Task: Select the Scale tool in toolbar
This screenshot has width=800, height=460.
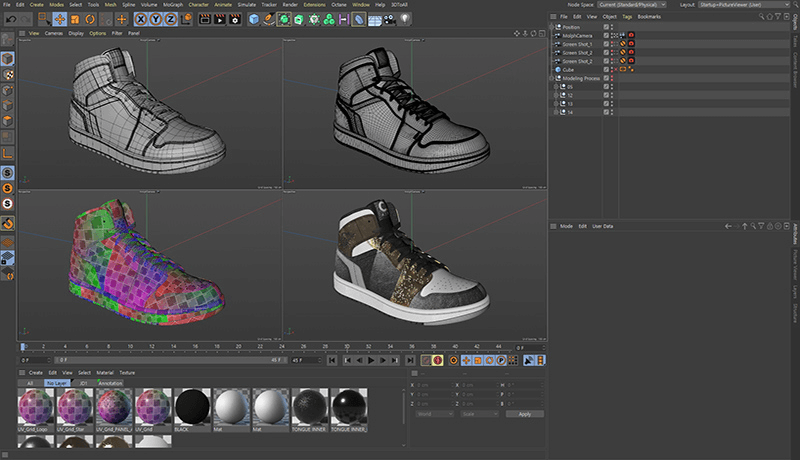Action: pyautogui.click(x=75, y=19)
